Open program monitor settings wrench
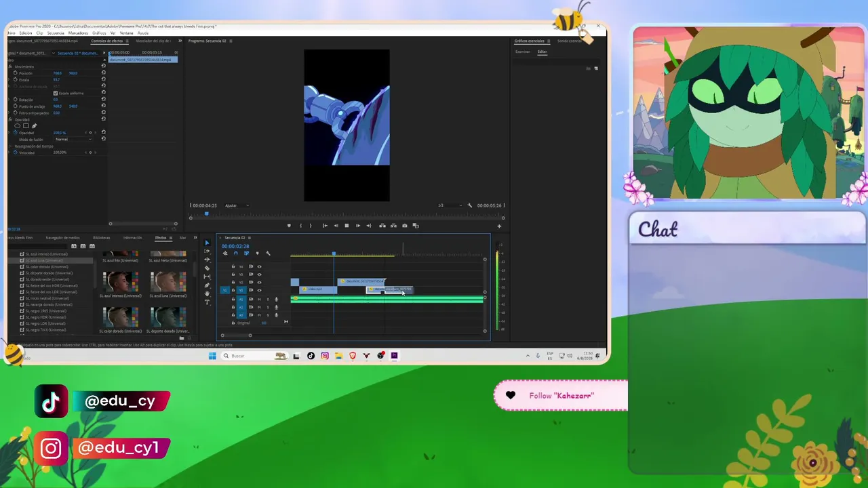868x488 pixels. [x=469, y=205]
